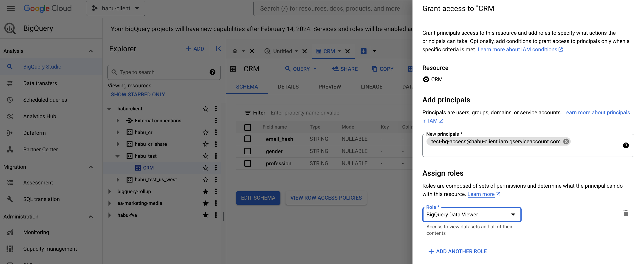Open the main navigation hamburger menu
This screenshot has width=644, height=264.
(x=11, y=8)
